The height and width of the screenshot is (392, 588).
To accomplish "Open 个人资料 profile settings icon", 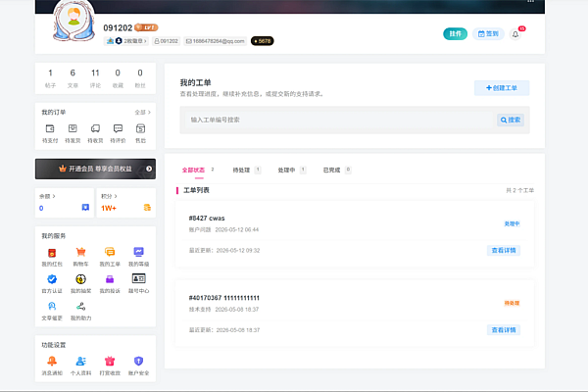I will 80,361.
